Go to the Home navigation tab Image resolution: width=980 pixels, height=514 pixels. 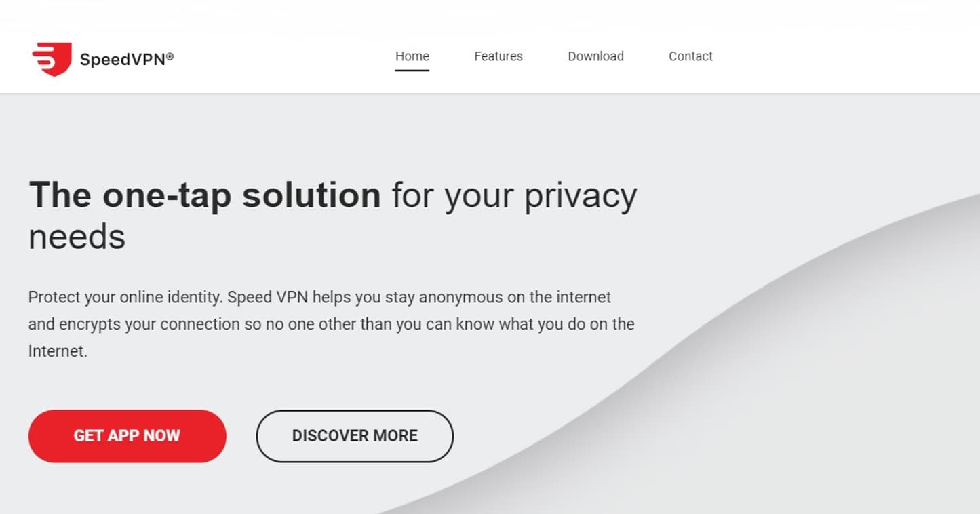click(412, 56)
